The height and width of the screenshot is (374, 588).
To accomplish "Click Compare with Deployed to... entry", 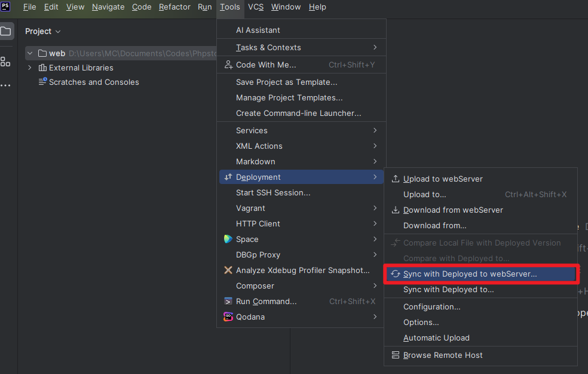I will (x=480, y=259).
